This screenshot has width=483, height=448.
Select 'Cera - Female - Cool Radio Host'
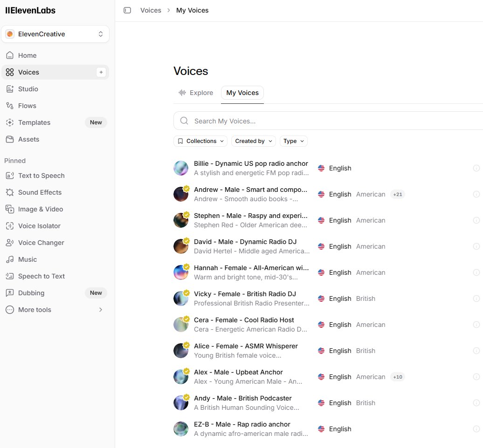coord(244,320)
